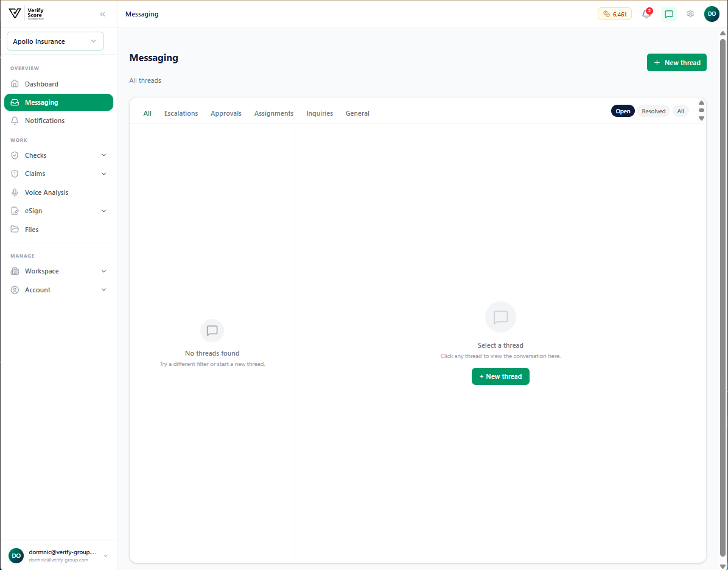Switch to the Inquiries tab
The width and height of the screenshot is (728, 570).
[320, 113]
